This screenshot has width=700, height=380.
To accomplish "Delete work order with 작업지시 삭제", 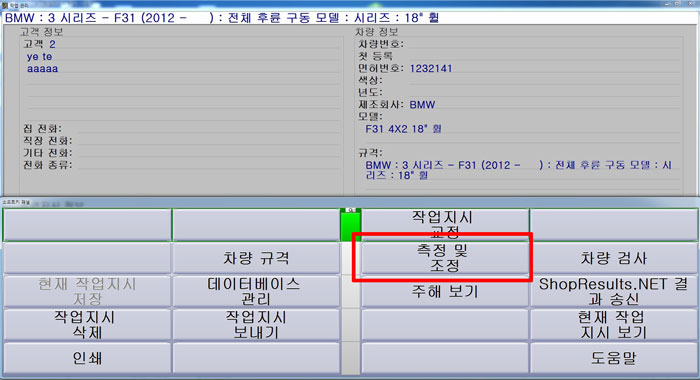I will click(x=87, y=325).
